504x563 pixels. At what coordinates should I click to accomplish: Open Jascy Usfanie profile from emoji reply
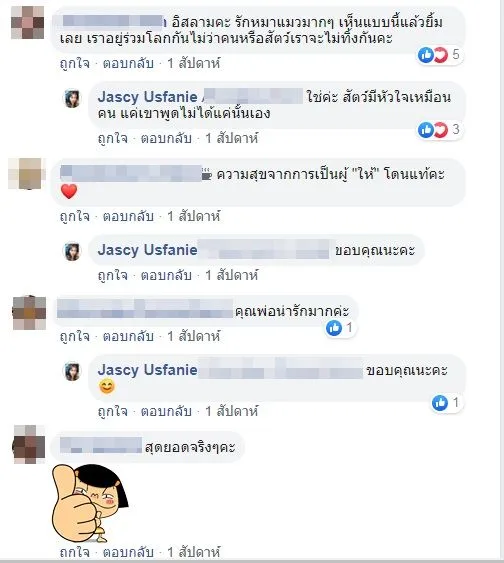point(147,370)
